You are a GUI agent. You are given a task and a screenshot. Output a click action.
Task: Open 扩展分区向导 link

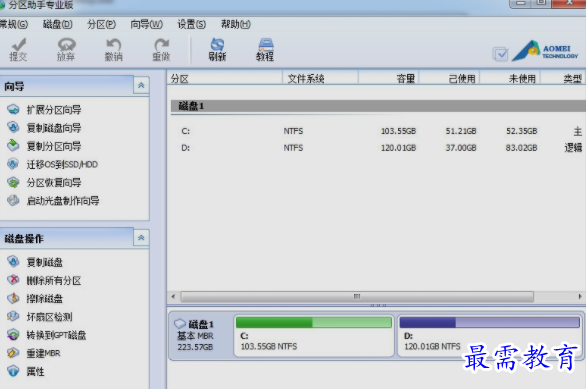[54, 110]
